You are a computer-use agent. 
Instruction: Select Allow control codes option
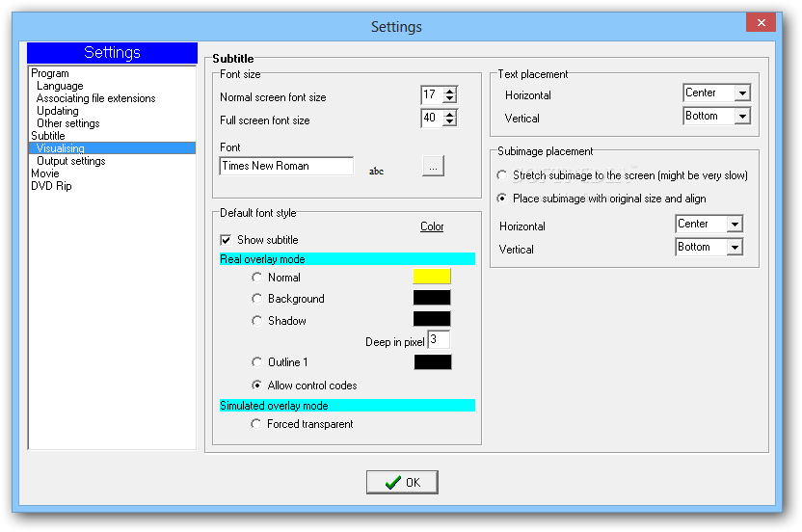point(256,386)
